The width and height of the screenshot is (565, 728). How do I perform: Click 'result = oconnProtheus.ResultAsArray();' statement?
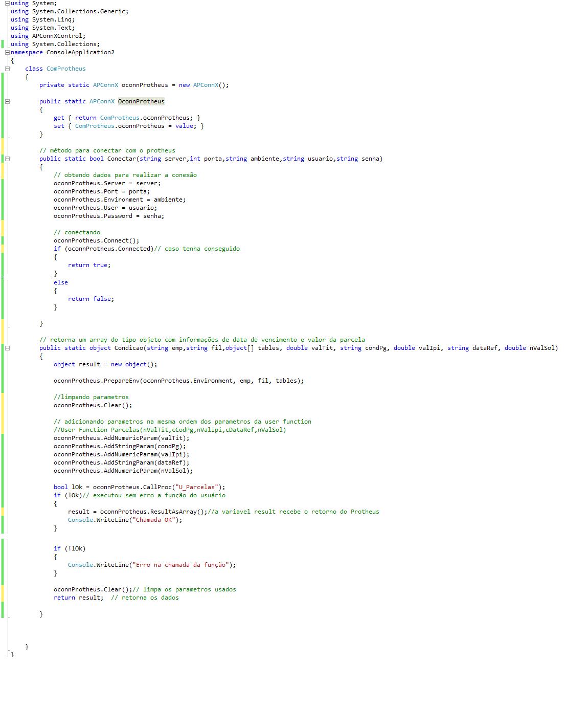138,512
